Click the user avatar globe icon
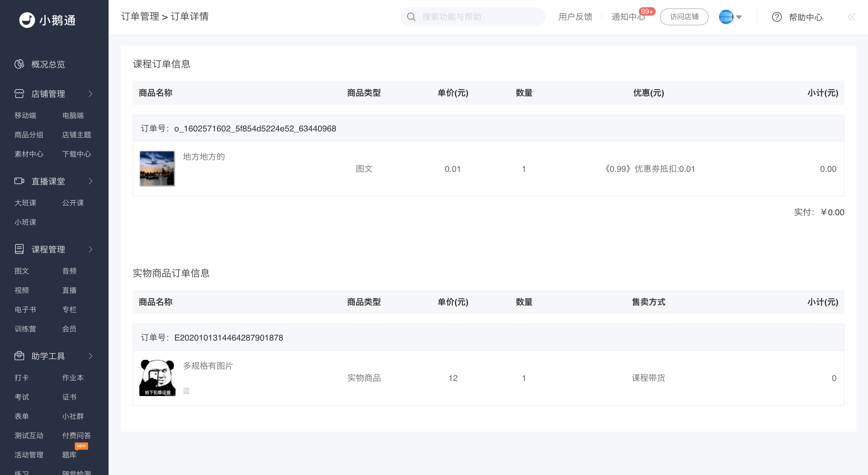The width and height of the screenshot is (868, 475). (726, 17)
